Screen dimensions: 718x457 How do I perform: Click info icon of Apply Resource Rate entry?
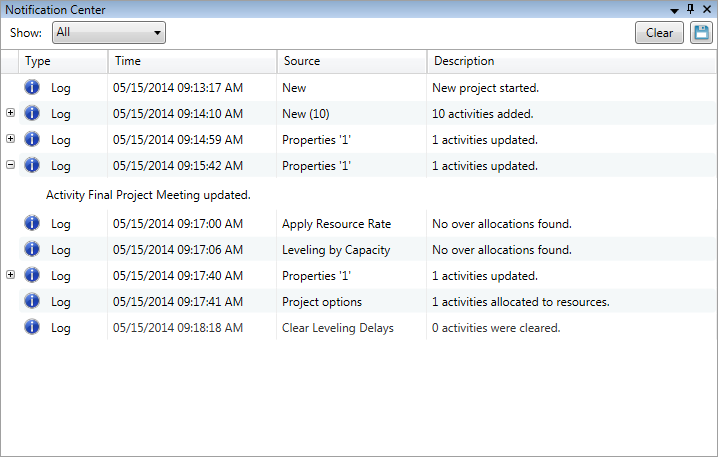pos(32,224)
